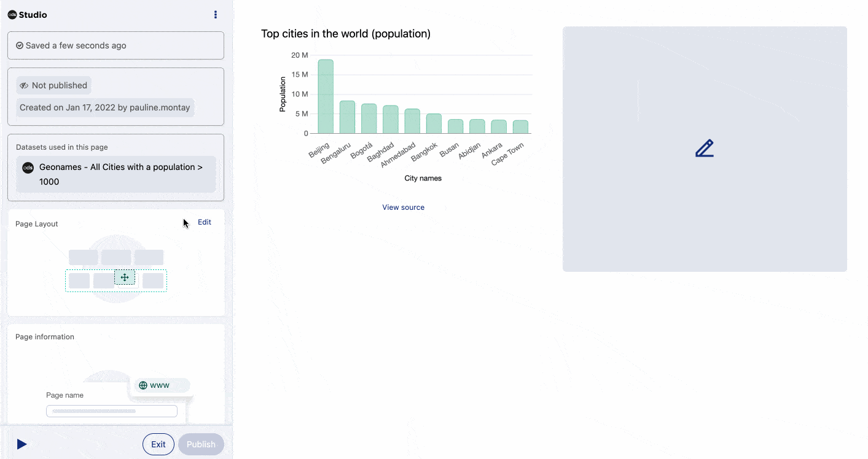Click the Publish button
This screenshot has height=459, width=868.
click(201, 444)
